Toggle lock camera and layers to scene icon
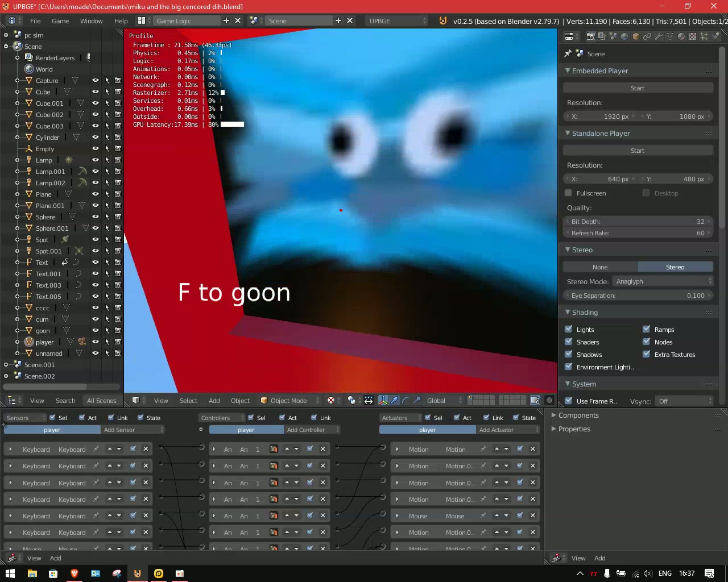 click(535, 400)
